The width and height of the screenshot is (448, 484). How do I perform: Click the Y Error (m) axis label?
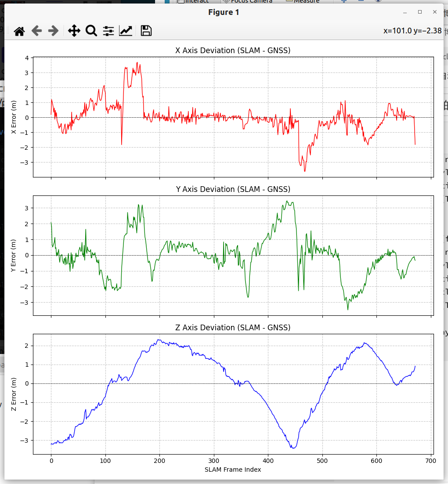pos(13,256)
